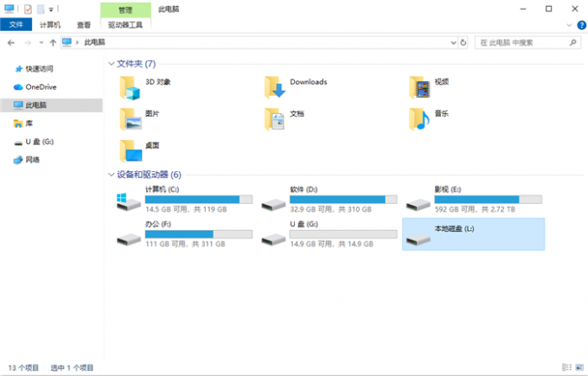Screen dimensions: 588x376
Task: Select the U 盘 (G:) drive icon in the main pane
Action: tap(273, 239)
